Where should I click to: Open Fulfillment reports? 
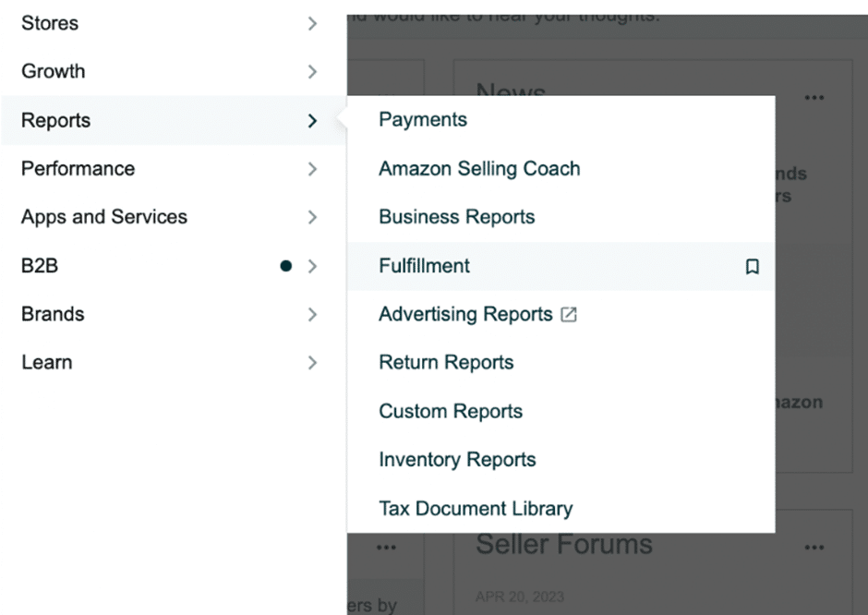coord(561,266)
